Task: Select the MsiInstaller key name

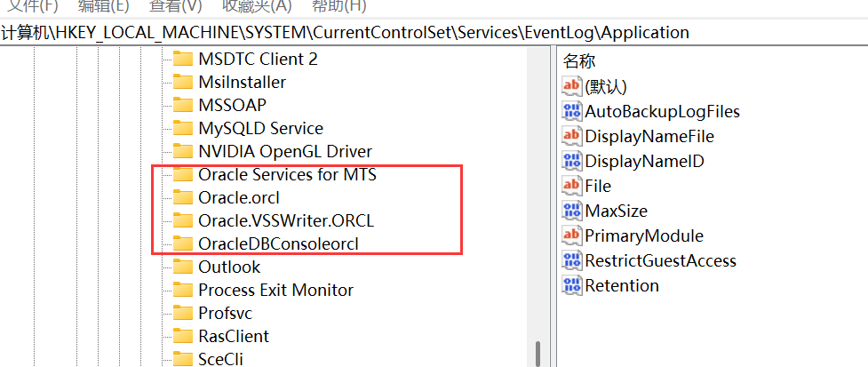Action: pos(242,82)
